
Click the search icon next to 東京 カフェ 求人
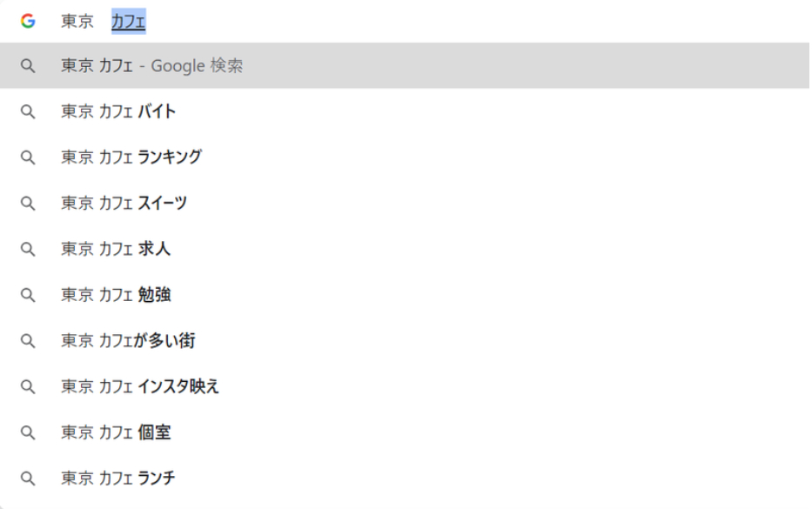pos(27,249)
